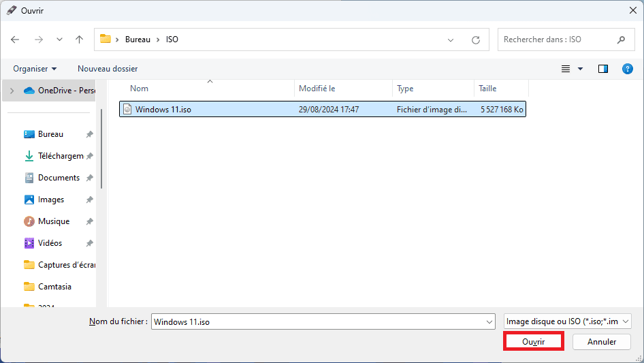Go up one folder level

click(79, 40)
